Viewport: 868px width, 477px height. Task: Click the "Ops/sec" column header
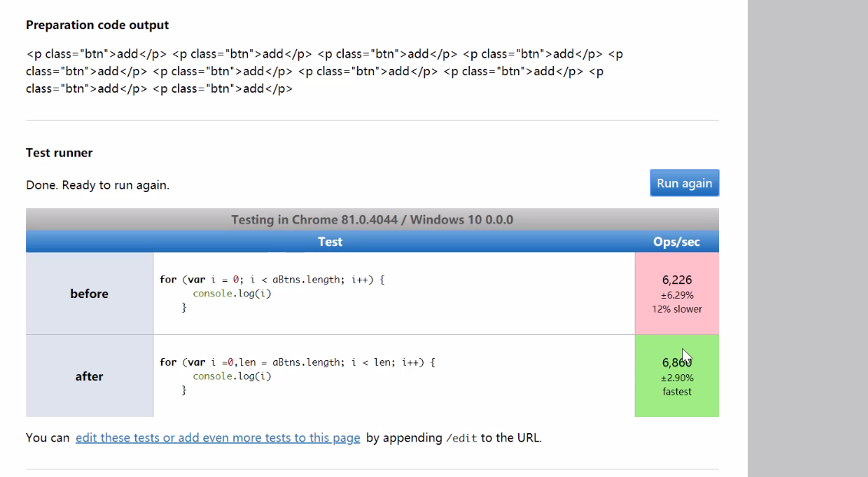click(x=677, y=241)
